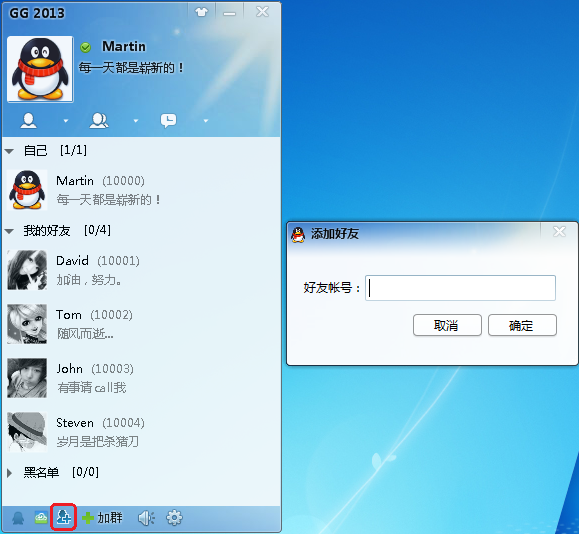Screen dimensions: 579x534
Task: Open the settings gear icon
Action: pyautogui.click(x=174, y=518)
